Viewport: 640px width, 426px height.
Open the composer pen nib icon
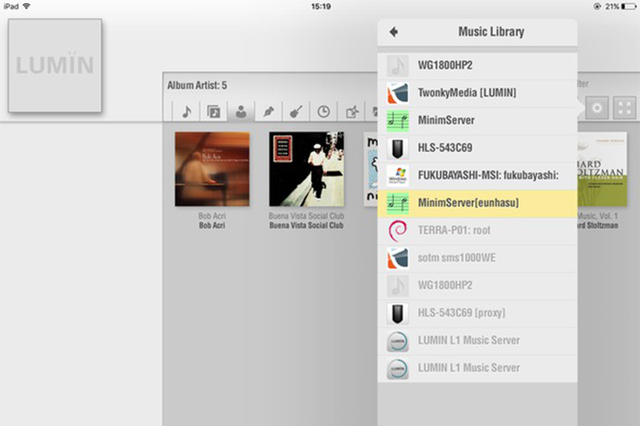coord(269,111)
